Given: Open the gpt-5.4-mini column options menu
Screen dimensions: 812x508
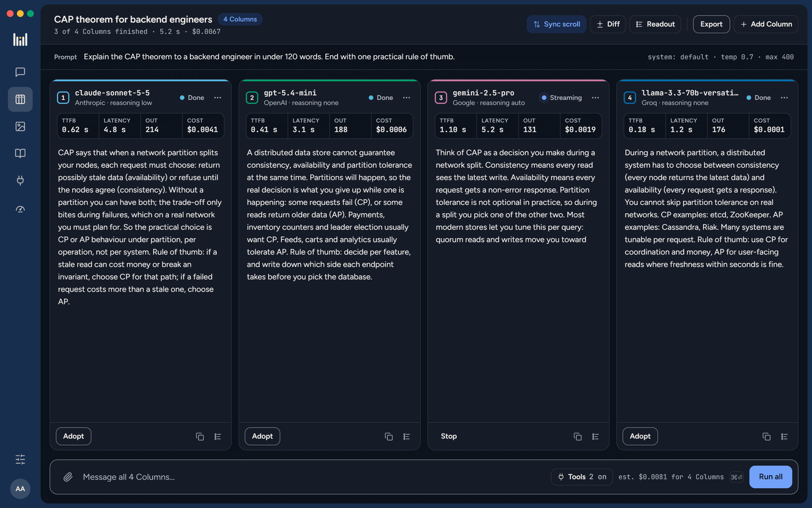Looking at the screenshot, I should (x=407, y=98).
